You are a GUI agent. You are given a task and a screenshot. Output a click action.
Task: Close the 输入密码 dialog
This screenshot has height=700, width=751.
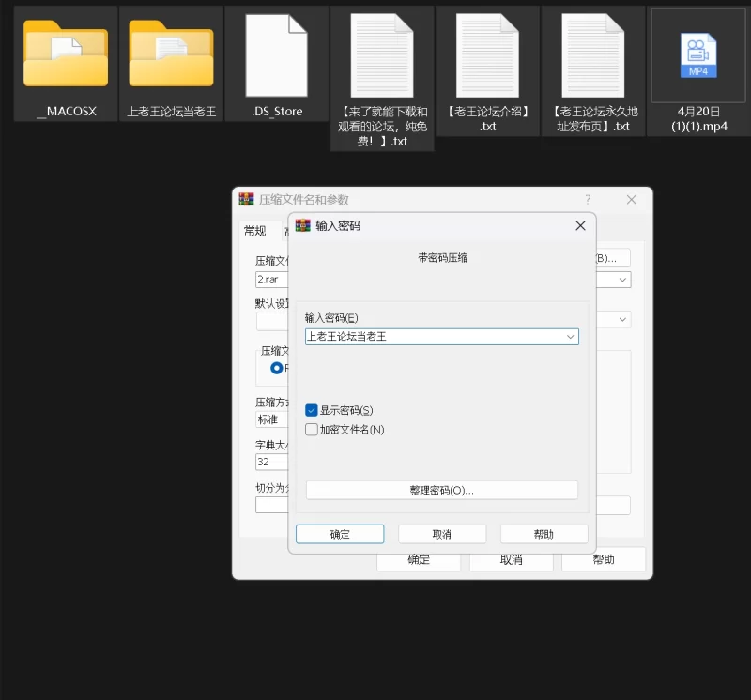click(580, 225)
